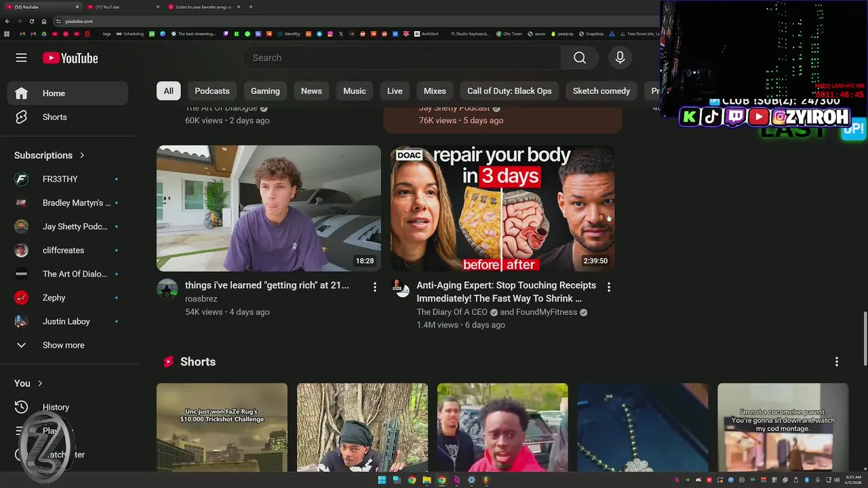Screen dimensions: 868x488
Task: Select the Live filter chip
Action: 395,91
